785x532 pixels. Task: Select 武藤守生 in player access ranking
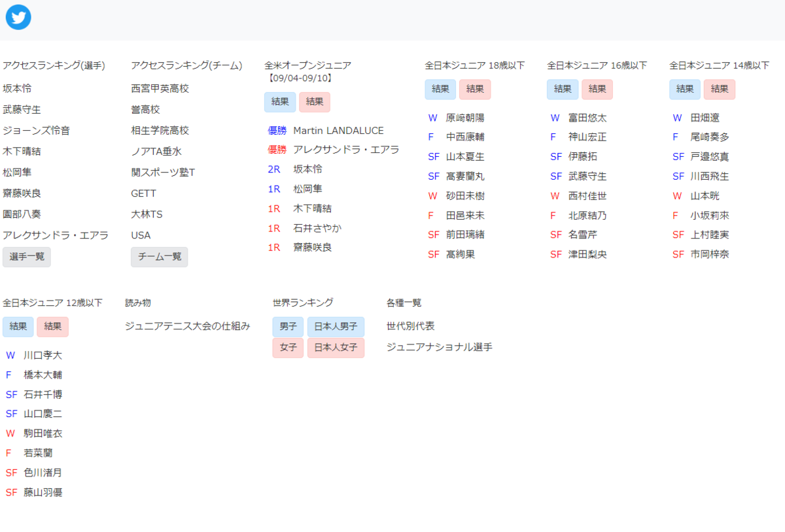[22, 110]
